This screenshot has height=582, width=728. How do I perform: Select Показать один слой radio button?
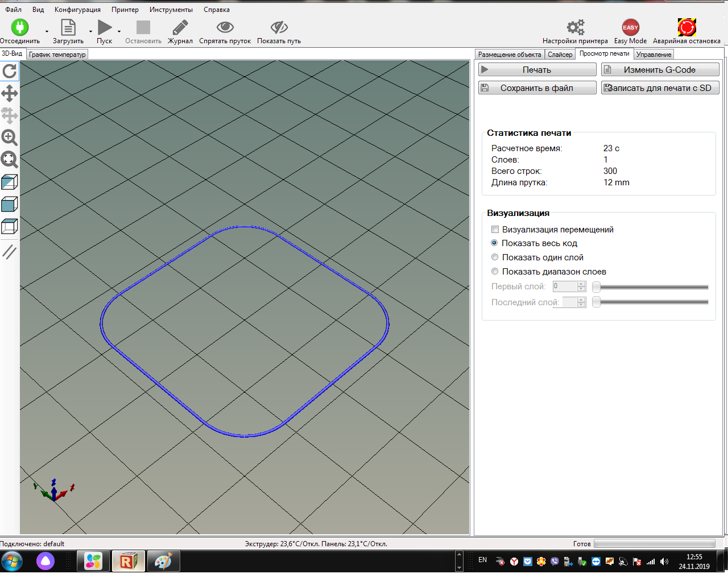495,257
